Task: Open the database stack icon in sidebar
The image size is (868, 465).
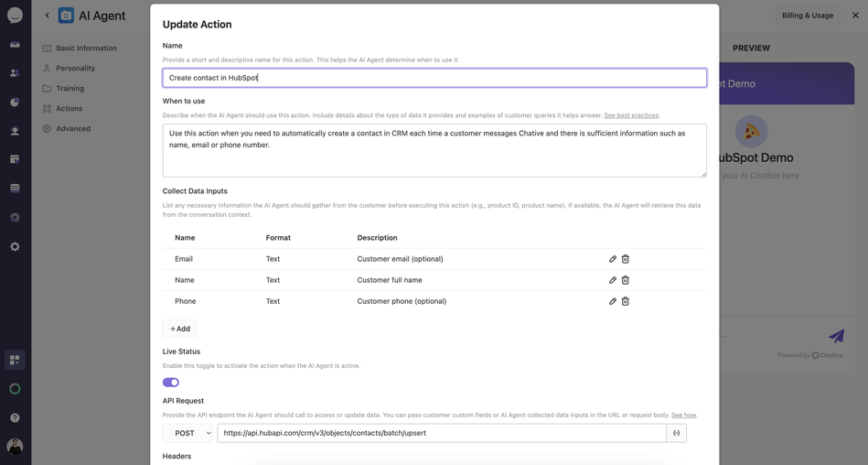Action: coord(15,189)
